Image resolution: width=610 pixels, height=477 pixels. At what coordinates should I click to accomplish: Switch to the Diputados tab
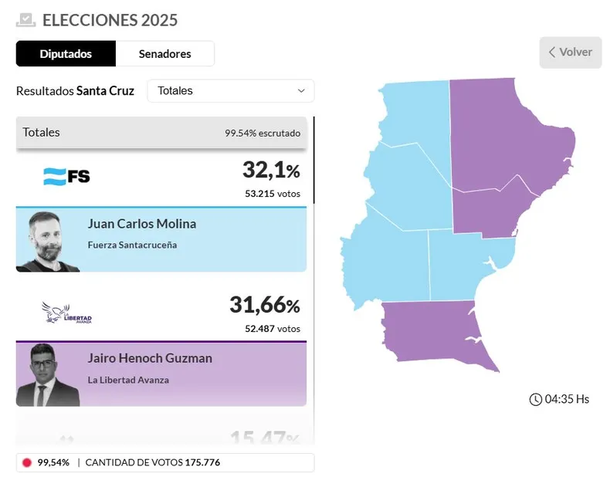[66, 54]
